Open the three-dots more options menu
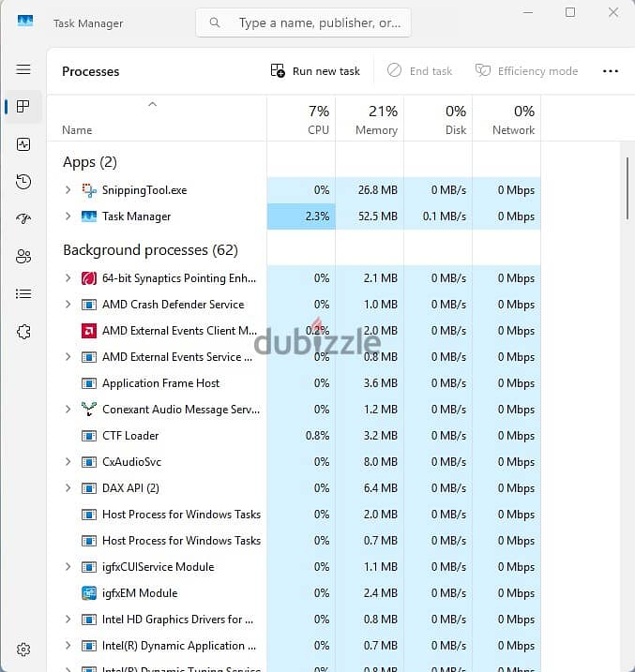Screen dimensions: 635x672 [x=610, y=71]
